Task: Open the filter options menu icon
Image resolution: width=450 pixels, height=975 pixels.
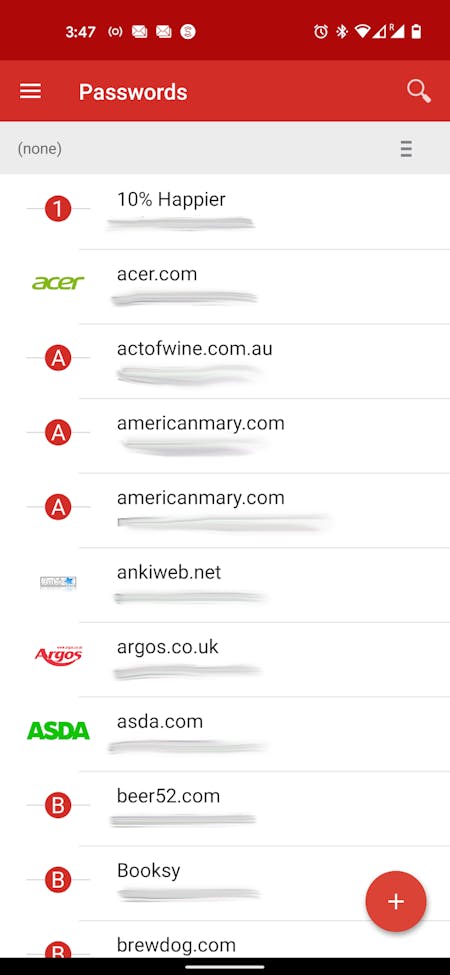Action: [406, 149]
